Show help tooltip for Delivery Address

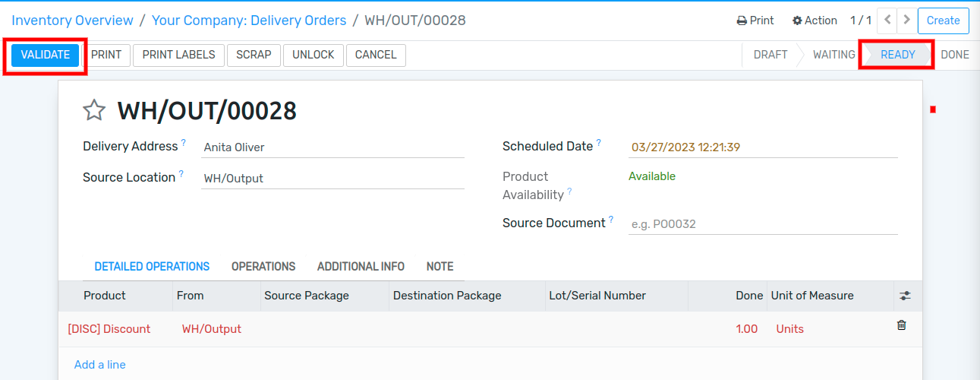184,142
